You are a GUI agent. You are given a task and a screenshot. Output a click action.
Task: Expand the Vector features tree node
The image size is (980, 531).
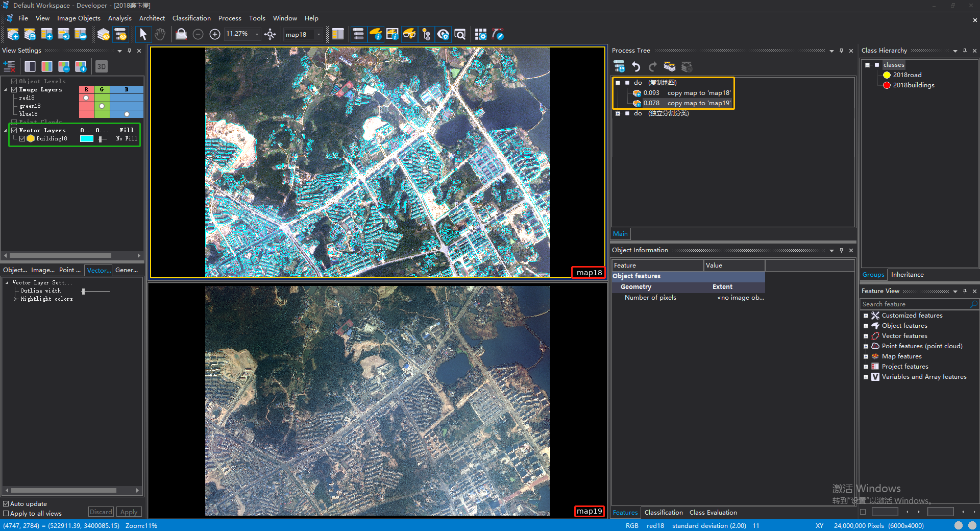tap(866, 336)
